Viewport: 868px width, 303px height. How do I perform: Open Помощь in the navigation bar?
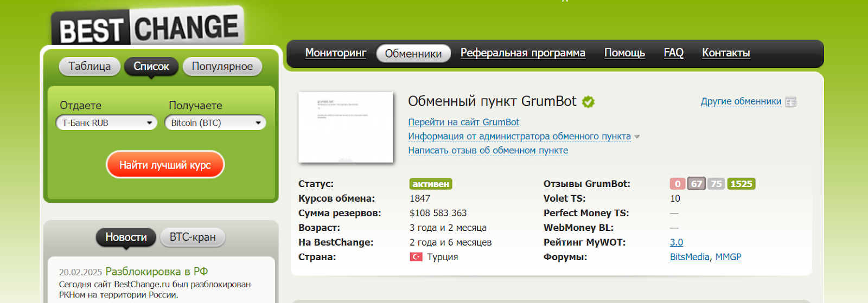624,53
